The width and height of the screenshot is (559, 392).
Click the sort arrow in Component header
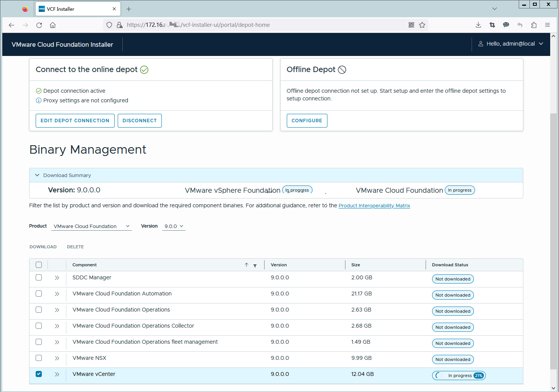click(x=247, y=265)
